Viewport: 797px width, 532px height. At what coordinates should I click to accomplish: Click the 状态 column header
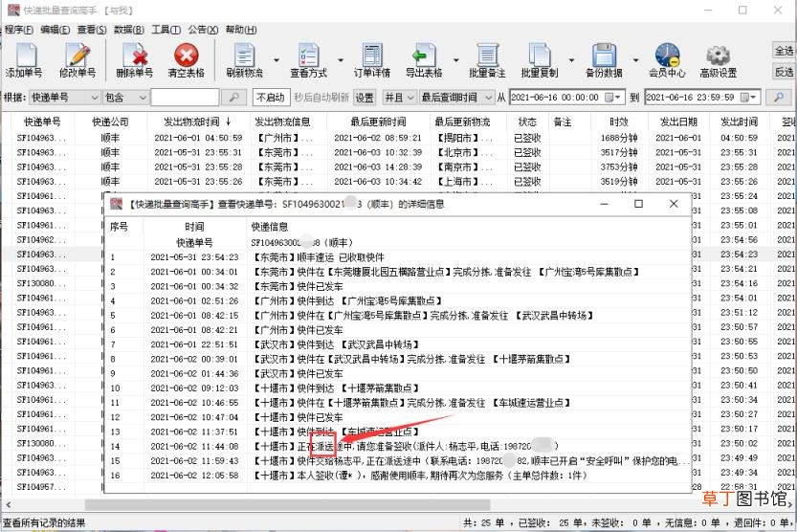(527, 122)
